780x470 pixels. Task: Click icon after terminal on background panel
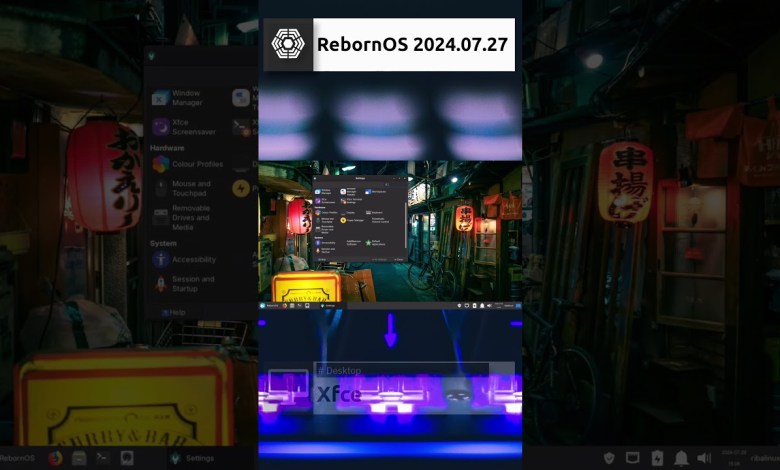click(x=127, y=458)
